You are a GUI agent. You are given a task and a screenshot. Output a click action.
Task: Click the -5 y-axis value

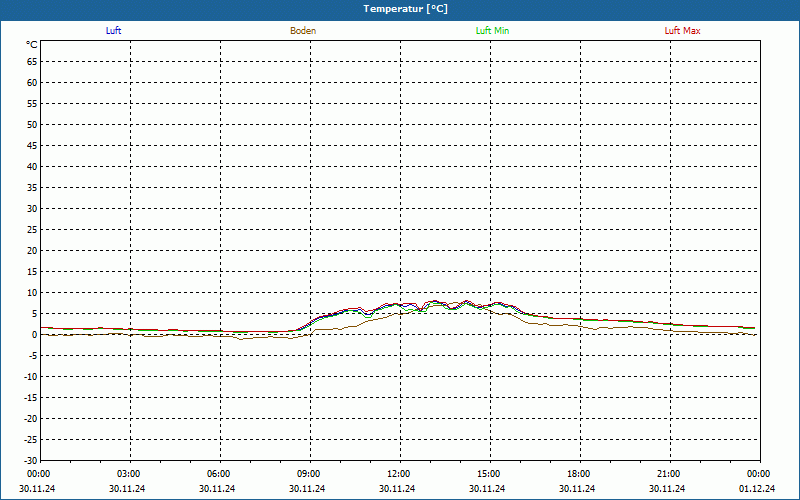coord(33,356)
